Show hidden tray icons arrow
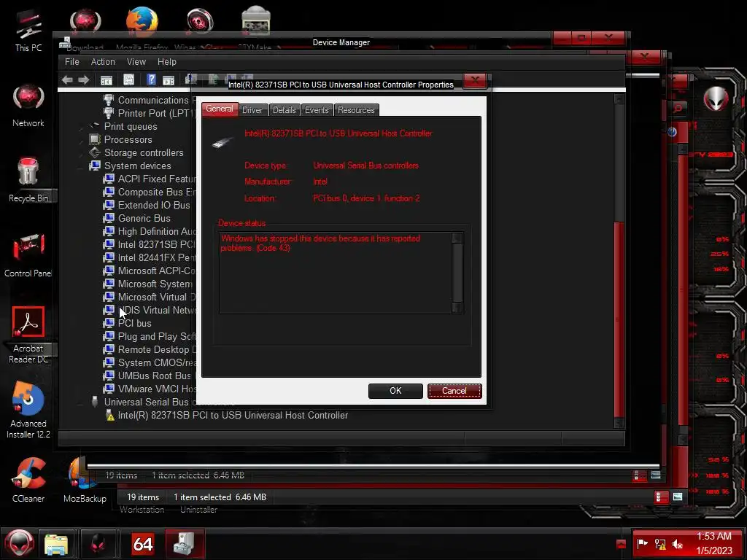 point(621,543)
